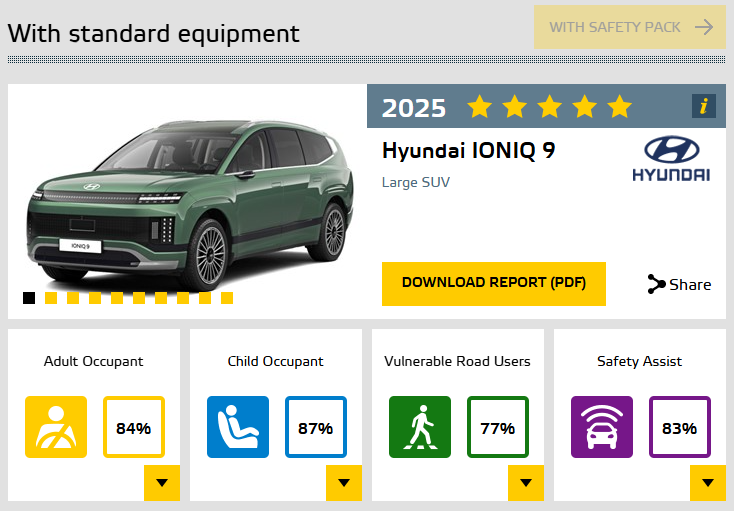734x511 pixels.
Task: Switch to With Safety Pack view
Action: 615,27
